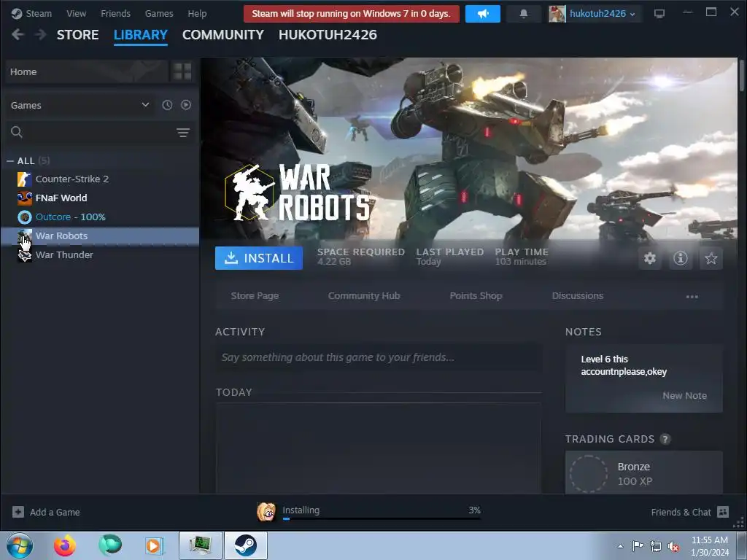Open the advanced filter options icon
Viewport: 747px width, 560px height.
coord(183,133)
